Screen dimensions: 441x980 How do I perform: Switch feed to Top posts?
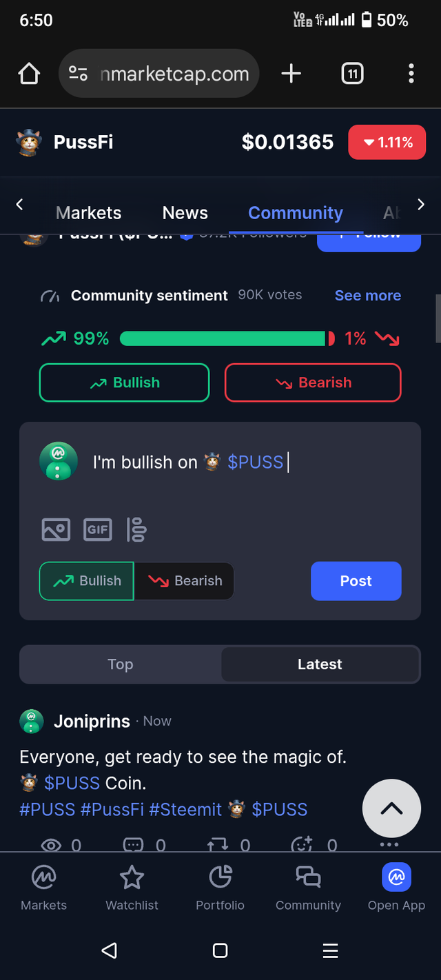(121, 664)
